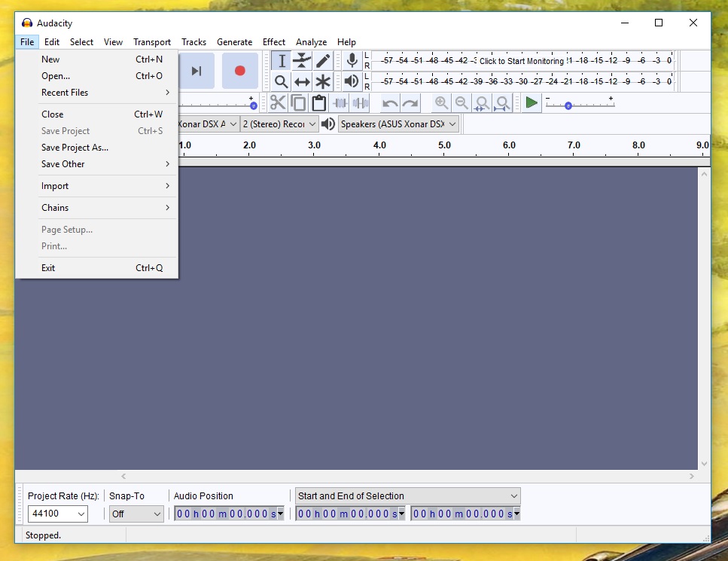Adjust the Play-at-Speed slider handle
The height and width of the screenshot is (561, 728).
(x=568, y=106)
